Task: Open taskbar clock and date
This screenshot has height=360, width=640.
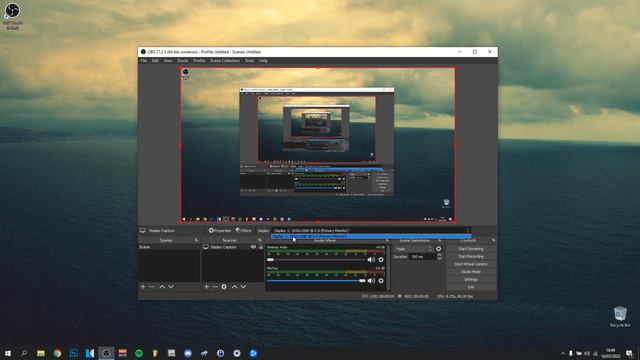Action: [x=611, y=353]
